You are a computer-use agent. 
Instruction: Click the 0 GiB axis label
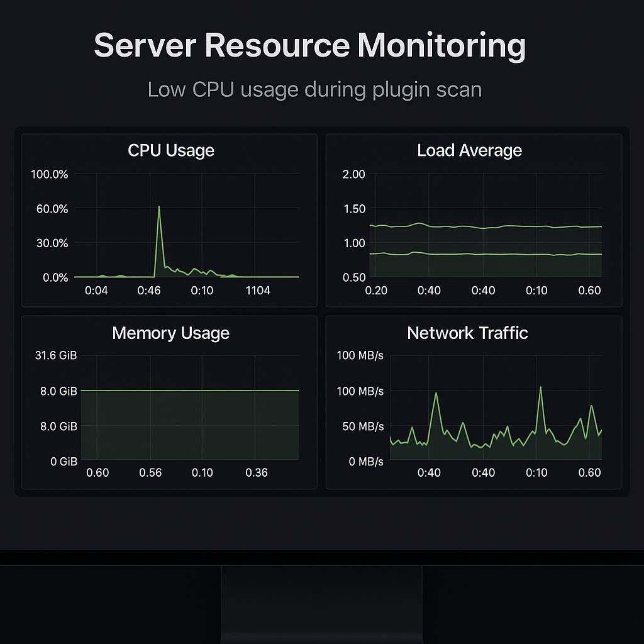click(64, 462)
